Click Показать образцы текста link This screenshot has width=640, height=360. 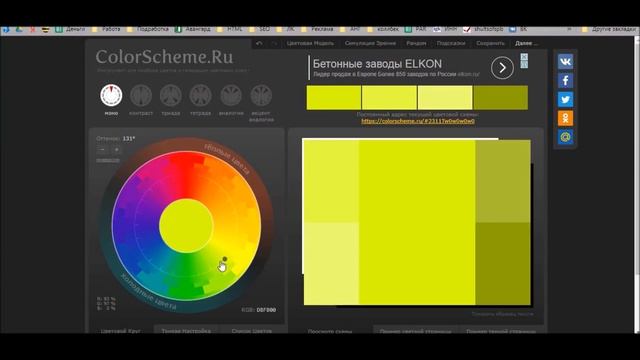pyautogui.click(x=502, y=314)
